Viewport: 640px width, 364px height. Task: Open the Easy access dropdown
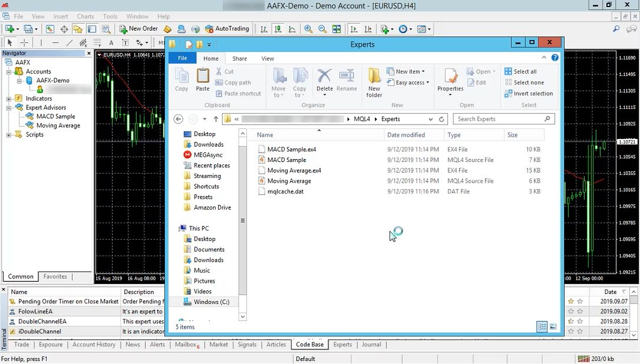[412, 82]
